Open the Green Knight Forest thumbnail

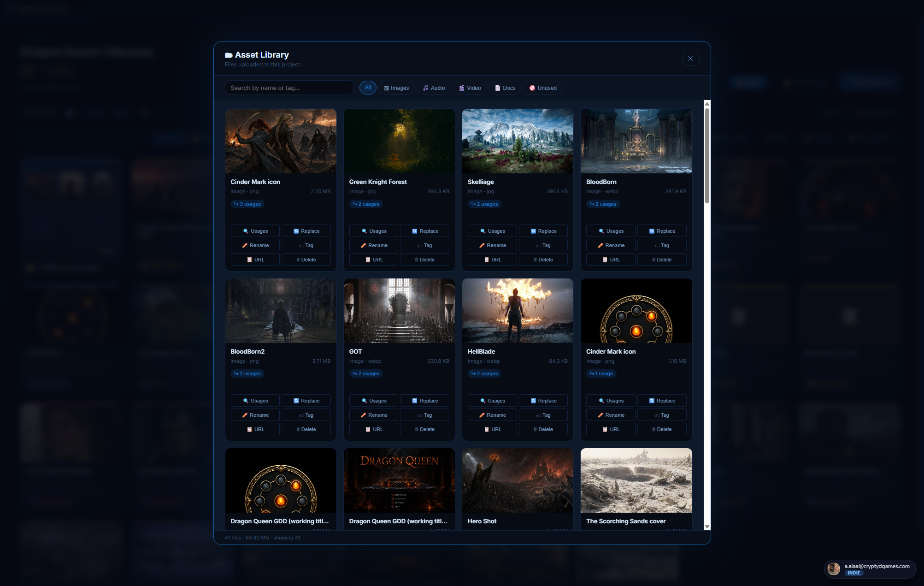(x=399, y=141)
